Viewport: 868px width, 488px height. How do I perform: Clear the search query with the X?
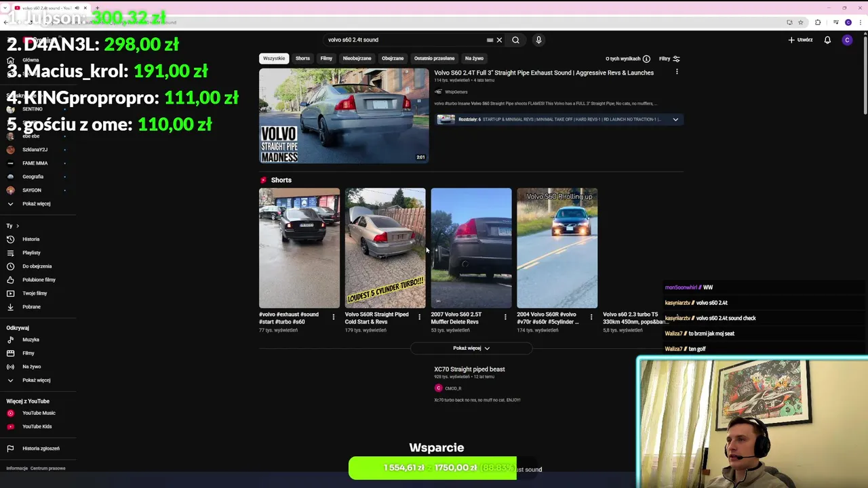pos(499,40)
